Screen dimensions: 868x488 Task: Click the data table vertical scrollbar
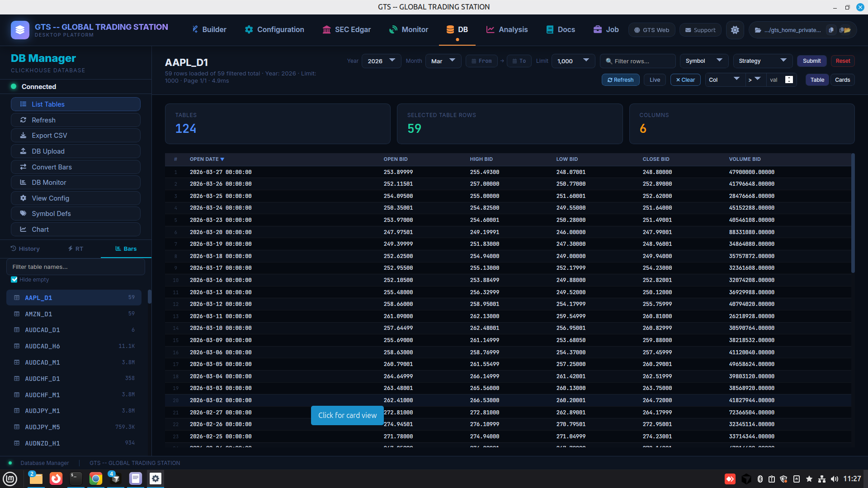(853, 213)
